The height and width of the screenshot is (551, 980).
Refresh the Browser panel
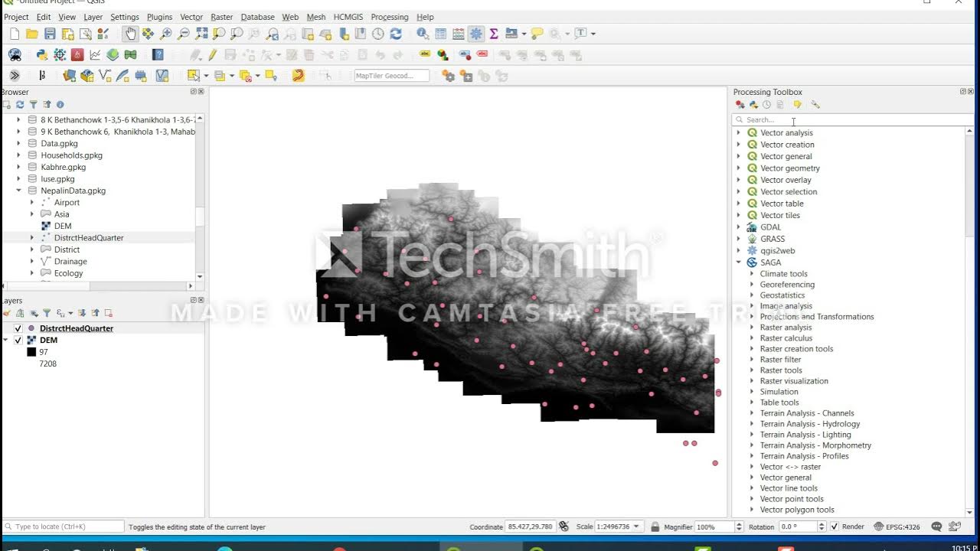pyautogui.click(x=20, y=105)
